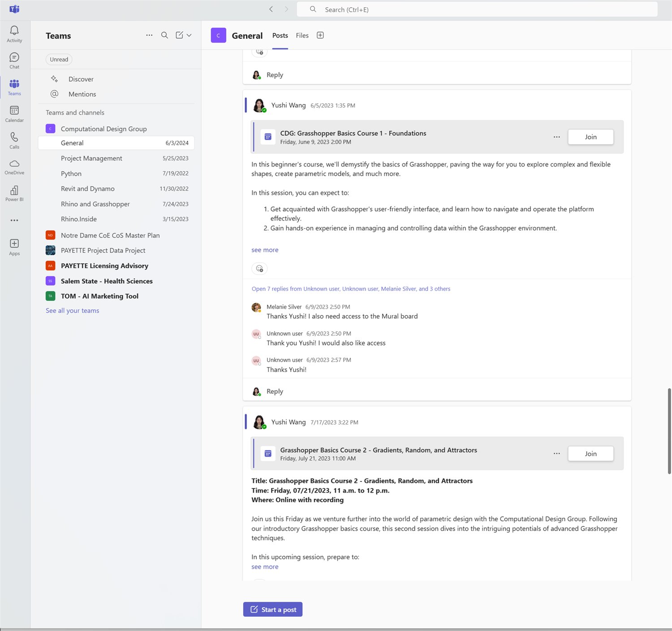
Task: Open Grasshopper Basics Course 2 meeting title
Action: click(379, 450)
